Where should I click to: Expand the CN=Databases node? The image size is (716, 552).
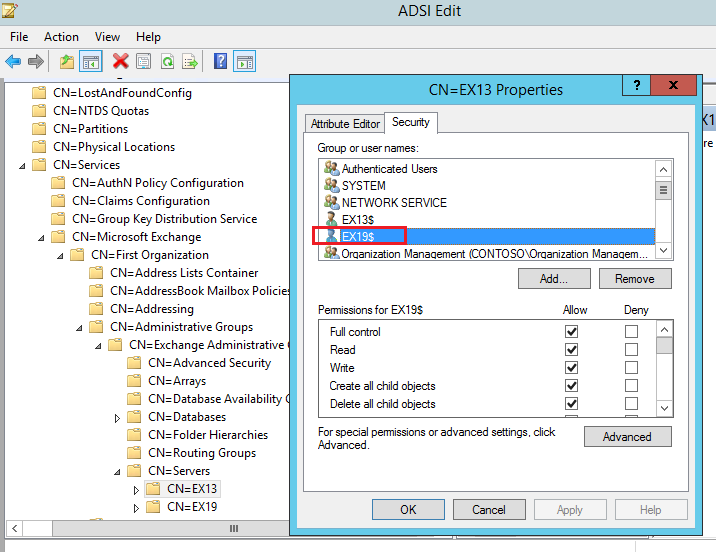[x=117, y=418]
